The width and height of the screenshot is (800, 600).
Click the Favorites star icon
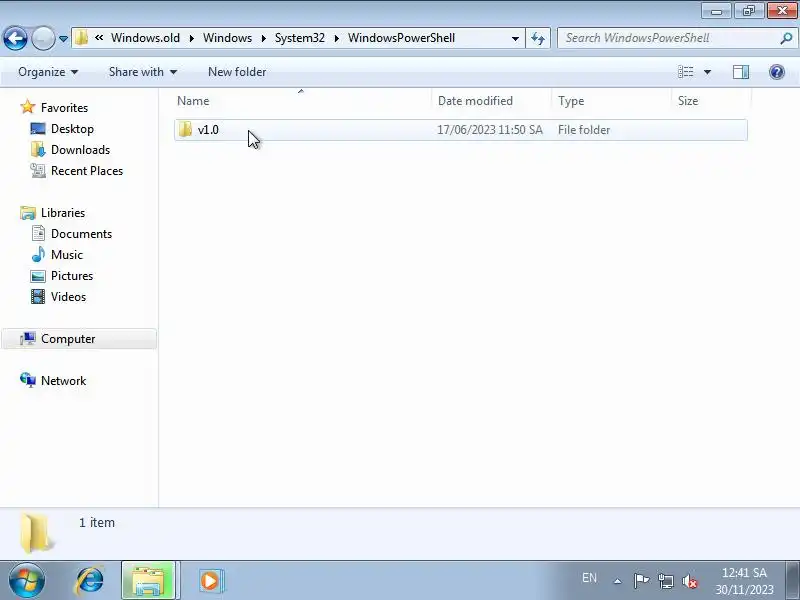pyautogui.click(x=28, y=107)
